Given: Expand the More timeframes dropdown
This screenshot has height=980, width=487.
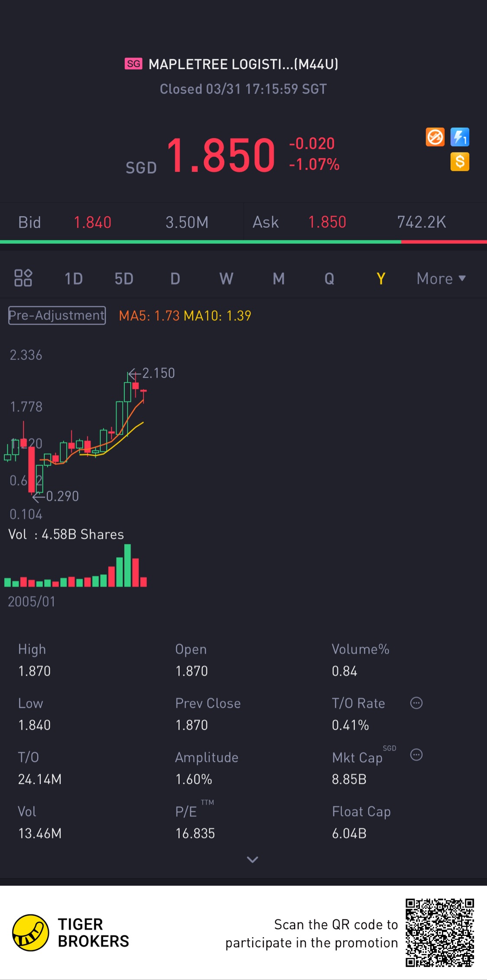Looking at the screenshot, I should tap(441, 278).
